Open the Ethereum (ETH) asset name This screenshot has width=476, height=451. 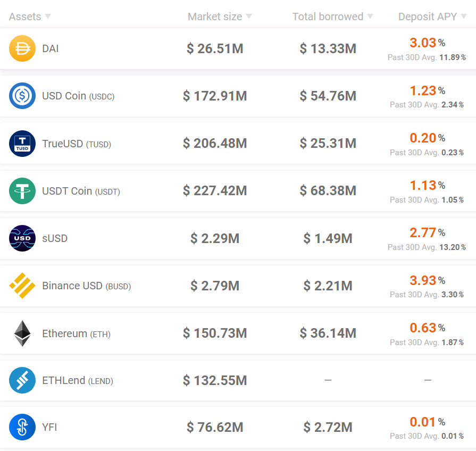click(76, 333)
